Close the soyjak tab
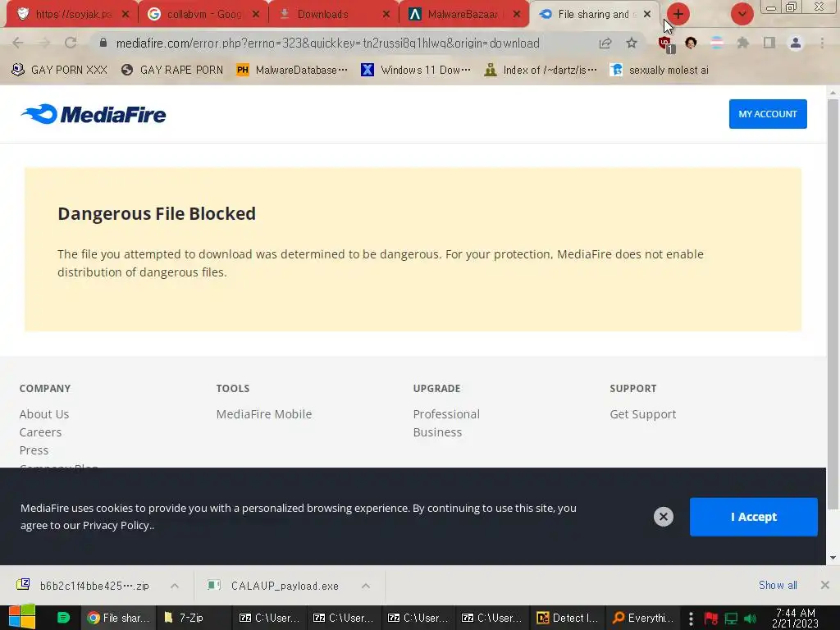Viewport: 840px width, 630px height. (126, 15)
